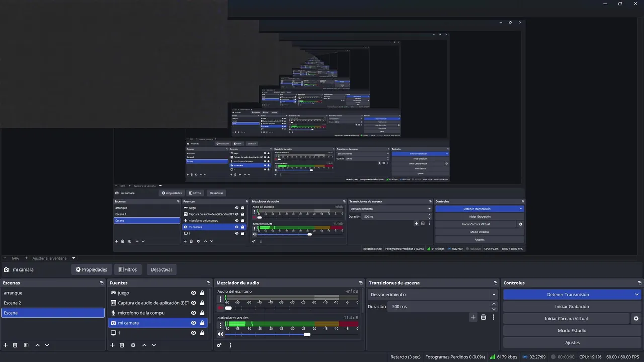Open source properties gear in Fuentes toolbar
Viewport: 644px width, 362px height.
coord(133,345)
